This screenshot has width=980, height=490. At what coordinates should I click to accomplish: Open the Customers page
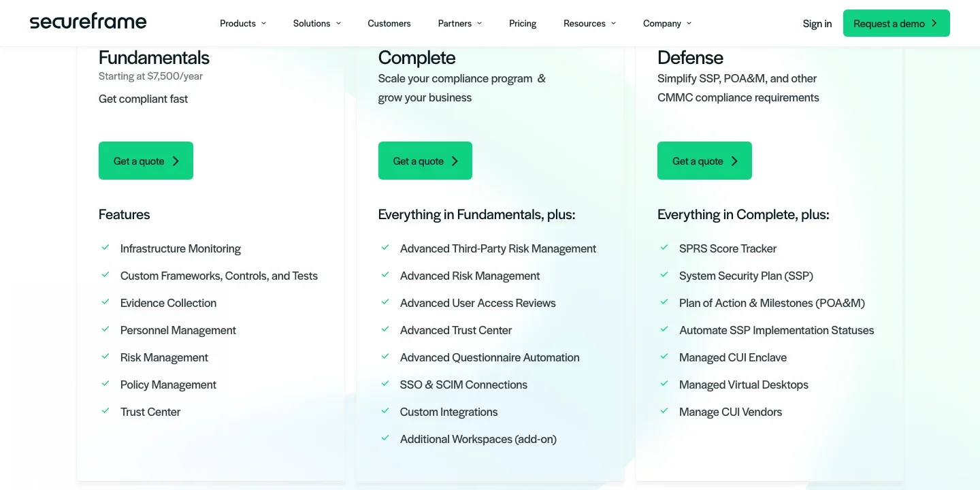click(x=389, y=23)
